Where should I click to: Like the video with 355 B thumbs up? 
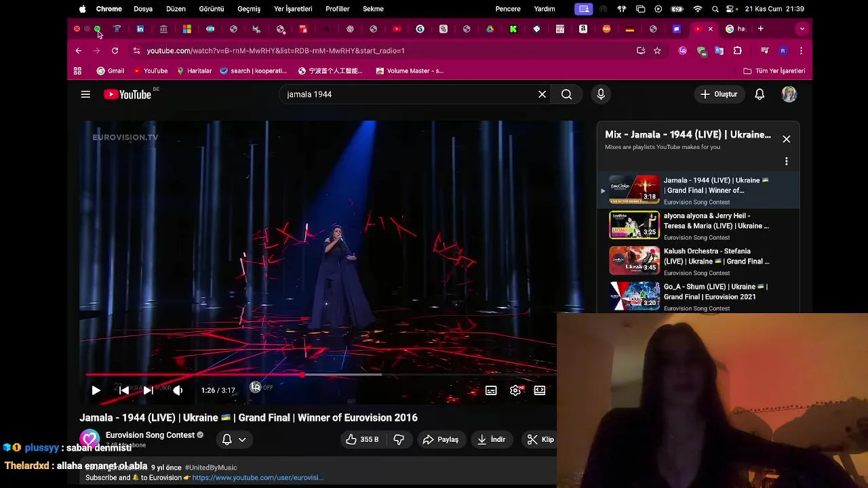pyautogui.click(x=363, y=439)
